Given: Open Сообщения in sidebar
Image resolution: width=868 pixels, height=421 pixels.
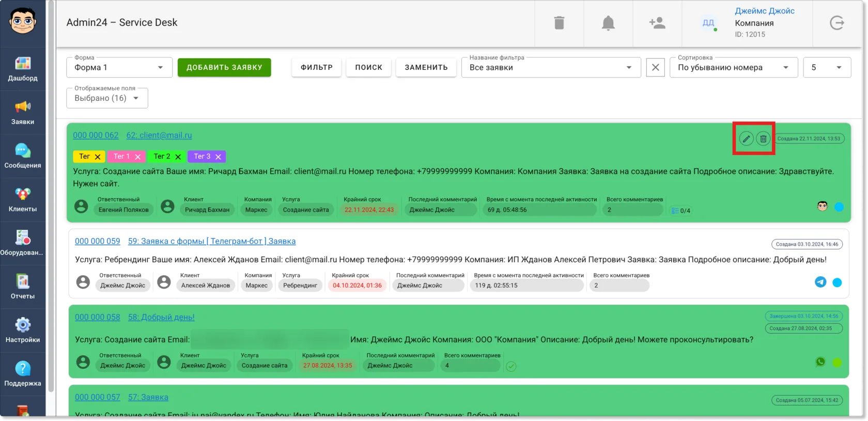Looking at the screenshot, I should (x=23, y=156).
